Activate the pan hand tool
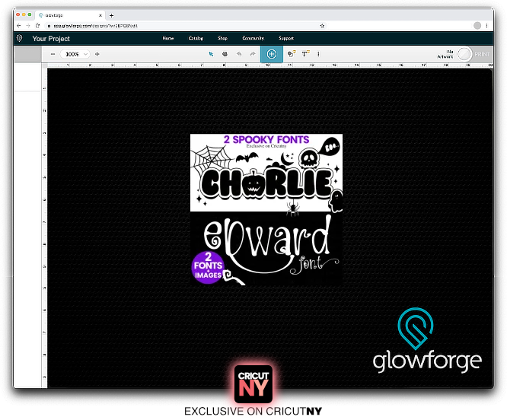Screen dimensions: 507x420 tap(225, 54)
